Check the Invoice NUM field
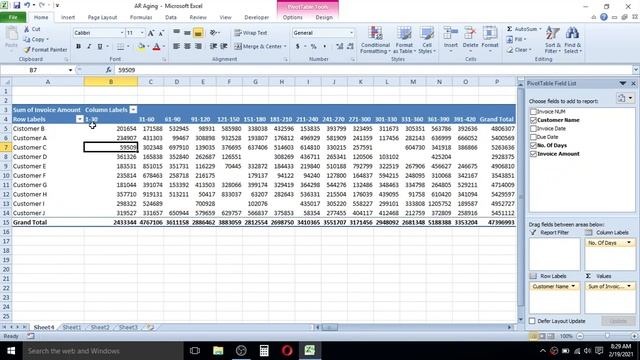 click(533, 111)
